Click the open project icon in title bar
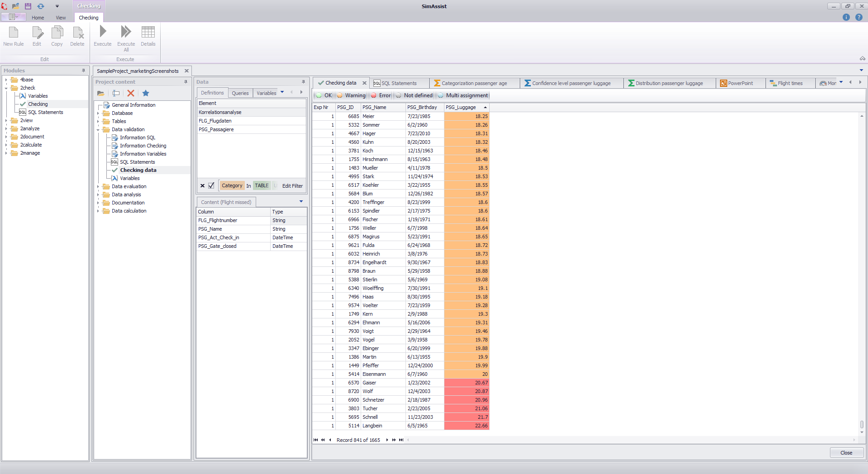 (16, 6)
